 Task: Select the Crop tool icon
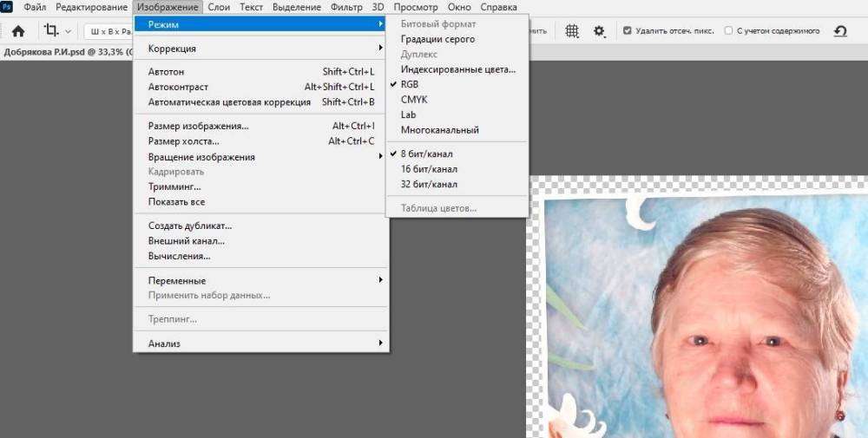pyautogui.click(x=51, y=31)
